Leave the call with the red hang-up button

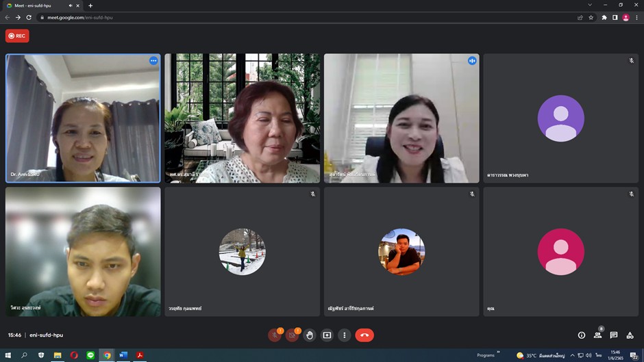tap(364, 335)
